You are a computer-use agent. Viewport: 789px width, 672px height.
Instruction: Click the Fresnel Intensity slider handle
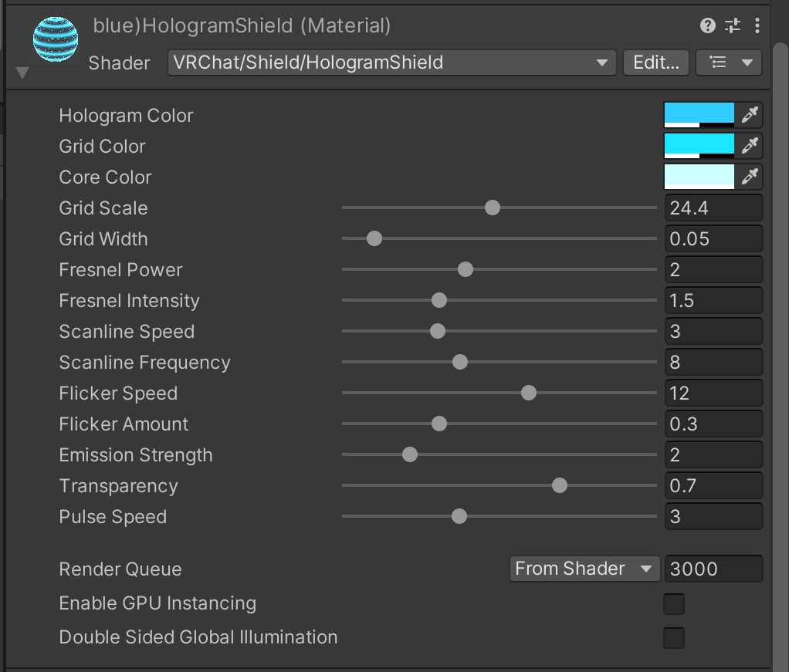[439, 300]
